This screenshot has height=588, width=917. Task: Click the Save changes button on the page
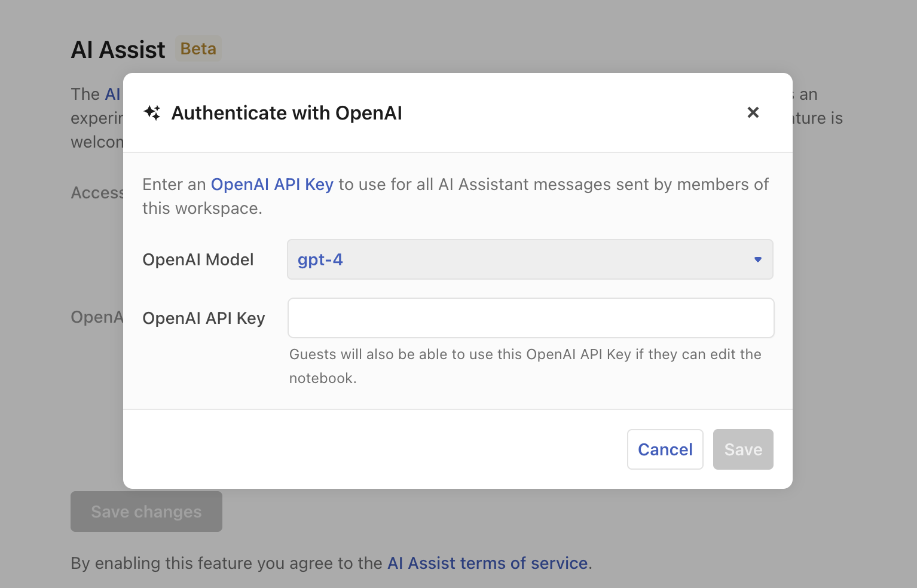click(146, 512)
